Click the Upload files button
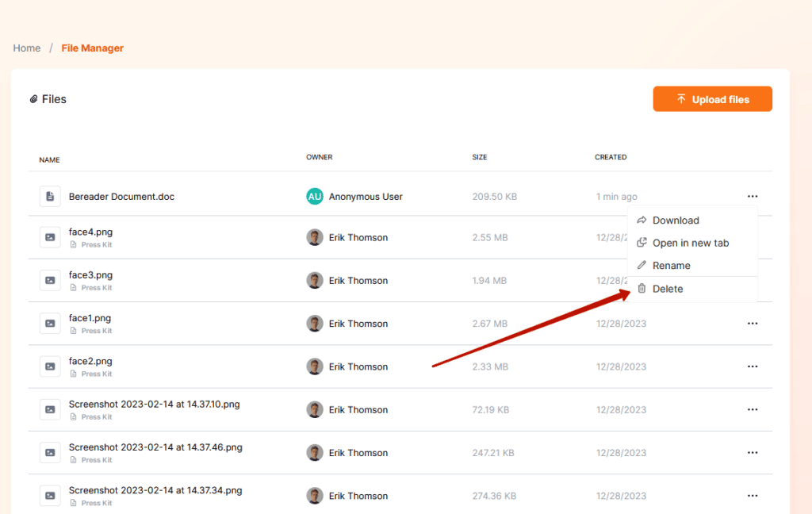This screenshot has height=514, width=812. pyautogui.click(x=712, y=99)
